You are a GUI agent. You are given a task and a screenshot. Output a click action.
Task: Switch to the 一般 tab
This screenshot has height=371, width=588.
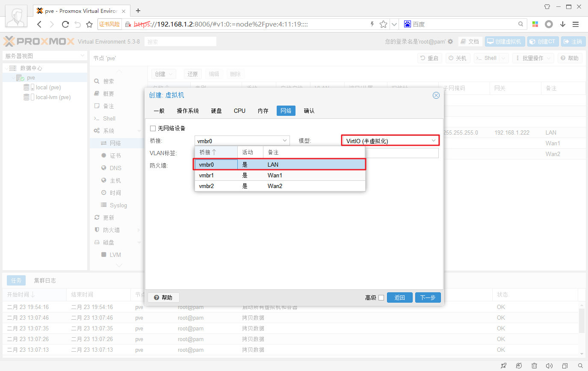click(x=159, y=111)
